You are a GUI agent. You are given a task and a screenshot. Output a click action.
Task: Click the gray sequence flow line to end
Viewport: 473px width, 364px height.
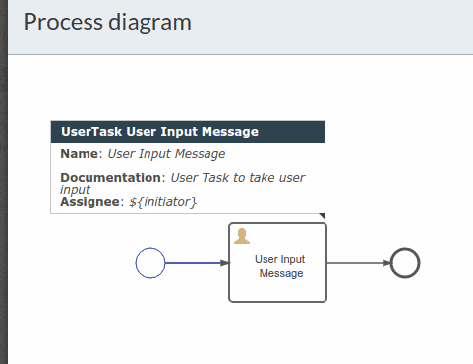coord(355,263)
